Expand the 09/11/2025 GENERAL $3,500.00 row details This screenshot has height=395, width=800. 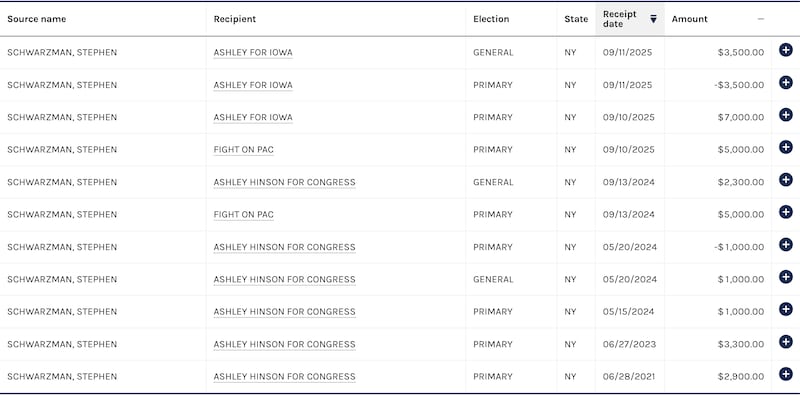point(786,50)
